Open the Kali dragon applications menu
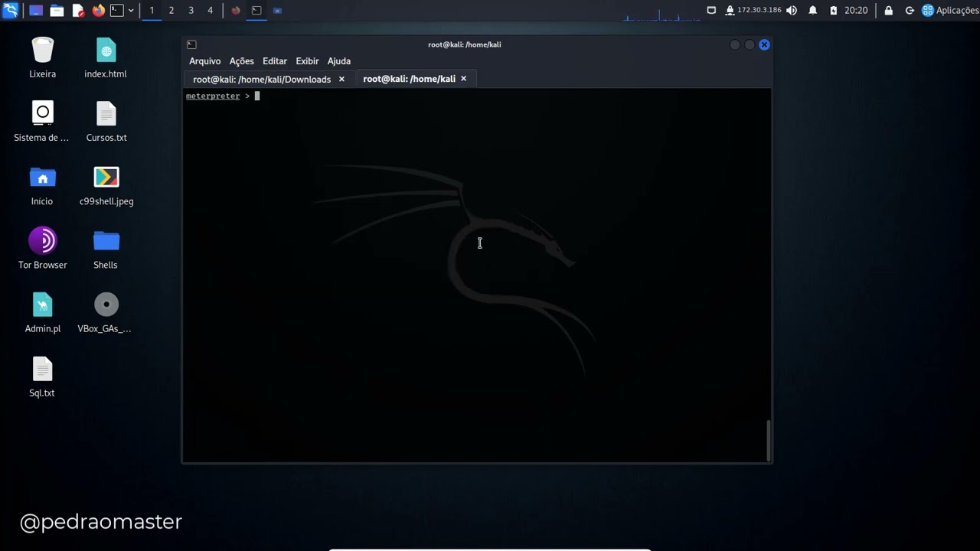 tap(10, 10)
